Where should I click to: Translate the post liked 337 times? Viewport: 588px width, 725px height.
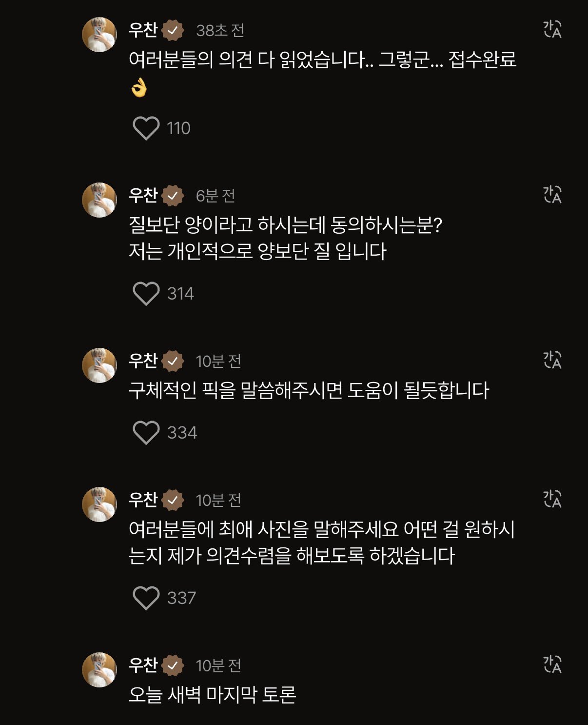coord(552,499)
